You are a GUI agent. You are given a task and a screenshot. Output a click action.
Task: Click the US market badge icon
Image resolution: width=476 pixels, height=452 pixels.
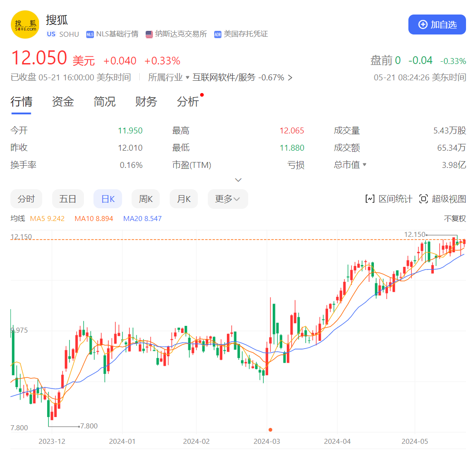(51, 34)
